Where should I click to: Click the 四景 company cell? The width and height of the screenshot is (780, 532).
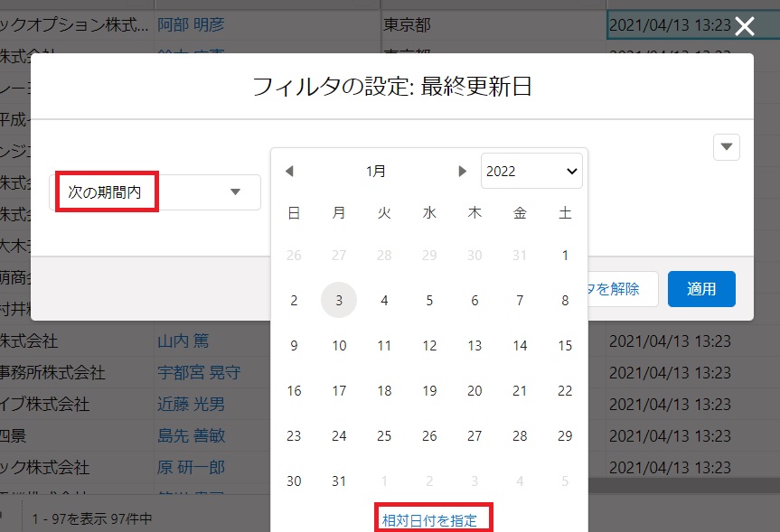click(13, 436)
